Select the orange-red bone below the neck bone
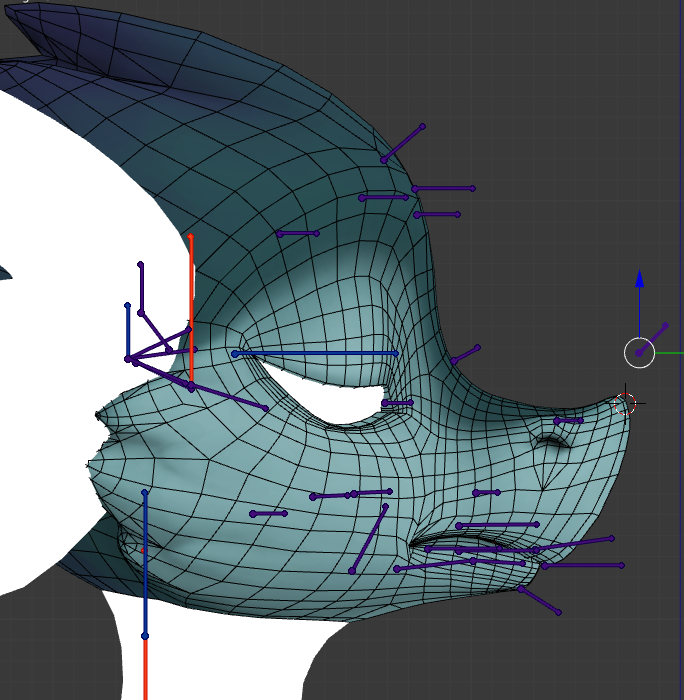The height and width of the screenshot is (700, 684). (145, 670)
